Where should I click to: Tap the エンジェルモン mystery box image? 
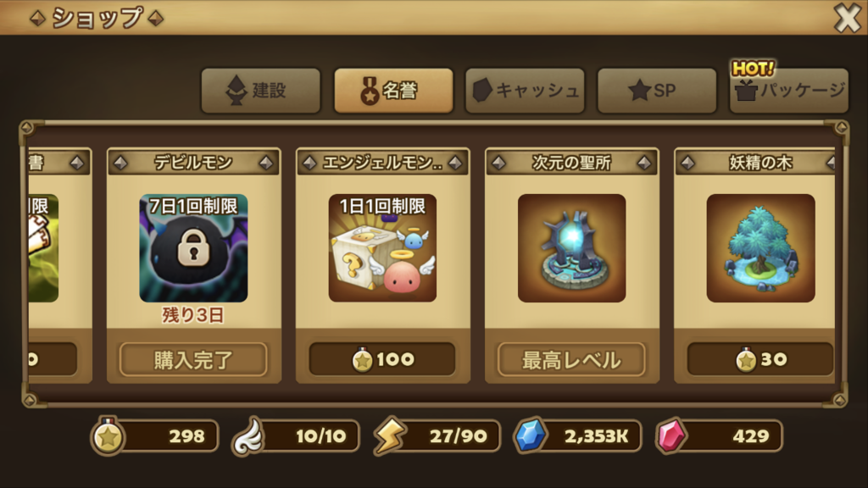click(382, 248)
